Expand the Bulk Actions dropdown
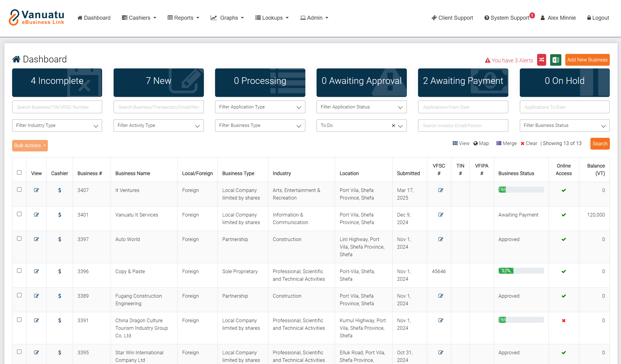Viewport: 621px width, 364px height. (x=30, y=145)
